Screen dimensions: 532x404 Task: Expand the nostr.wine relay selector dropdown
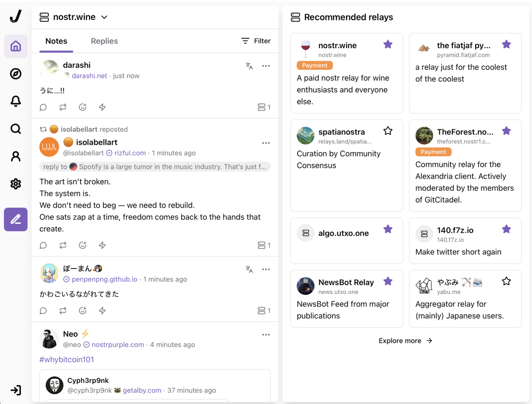click(104, 17)
